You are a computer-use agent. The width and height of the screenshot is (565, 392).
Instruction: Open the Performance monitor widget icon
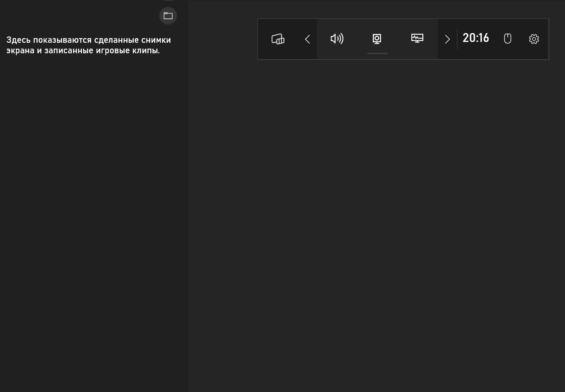(x=417, y=38)
